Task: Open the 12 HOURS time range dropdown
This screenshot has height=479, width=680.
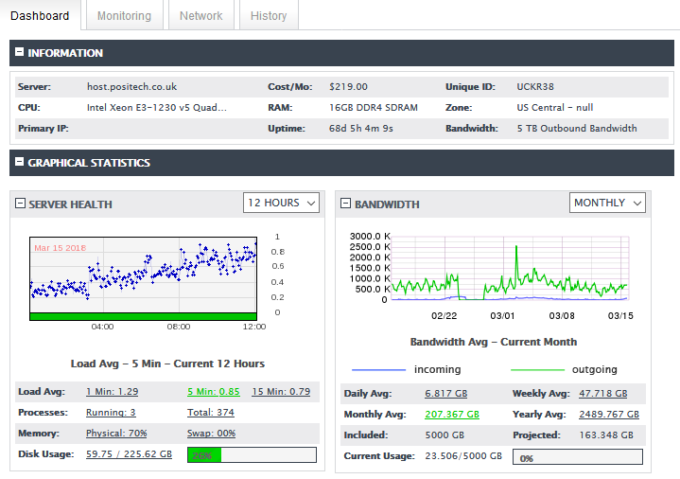Action: coord(281,203)
